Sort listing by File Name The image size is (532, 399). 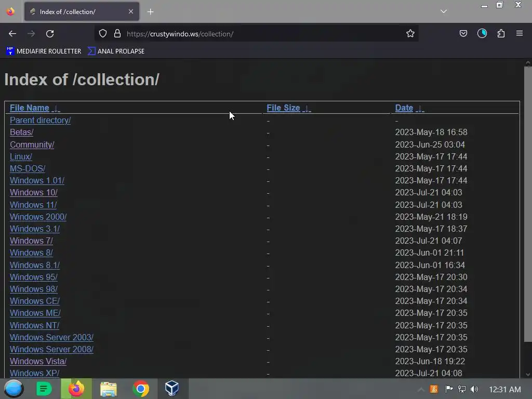(x=30, y=108)
